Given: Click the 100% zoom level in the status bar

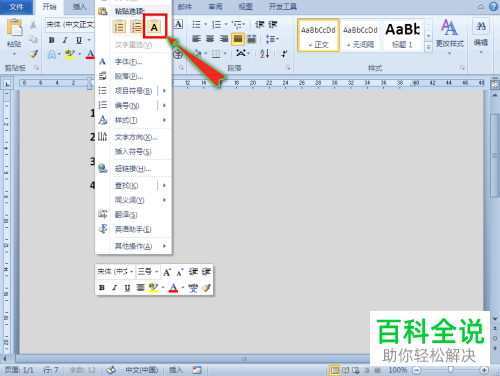Looking at the screenshot, I should tap(398, 370).
